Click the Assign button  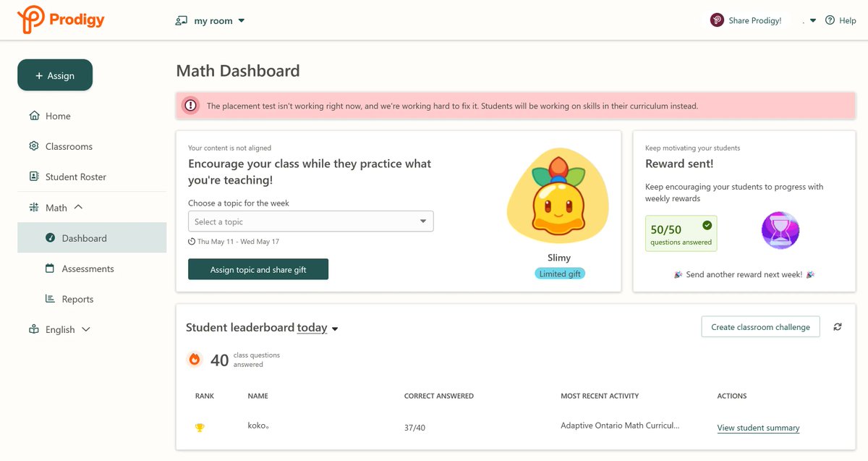click(x=55, y=75)
